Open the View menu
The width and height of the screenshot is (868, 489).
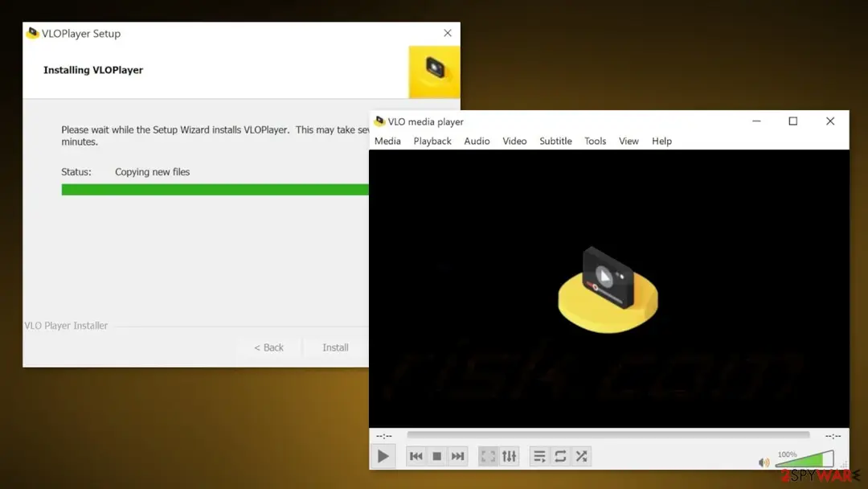tap(628, 142)
